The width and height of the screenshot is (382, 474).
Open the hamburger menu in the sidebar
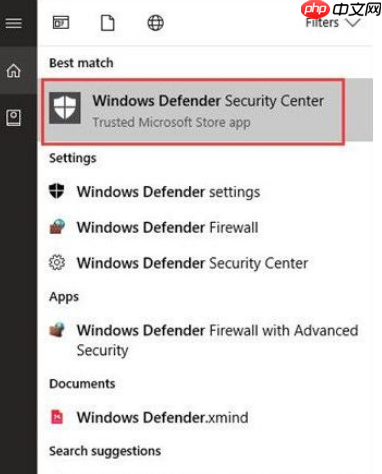point(13,23)
